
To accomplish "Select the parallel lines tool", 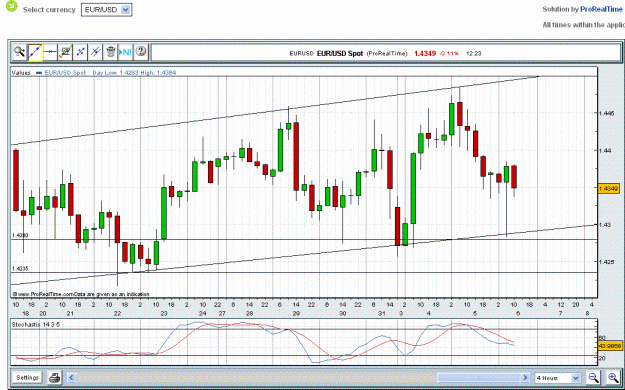I will coord(96,52).
